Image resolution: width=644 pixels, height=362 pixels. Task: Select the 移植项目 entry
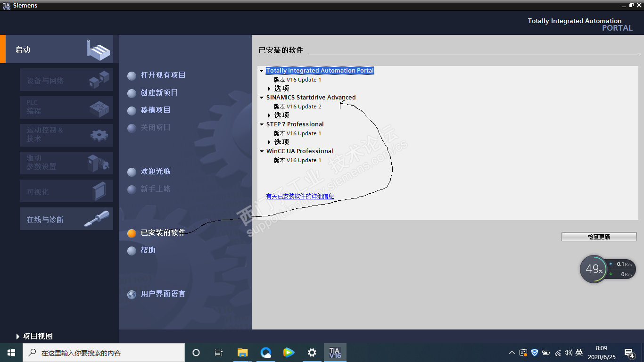tap(156, 110)
